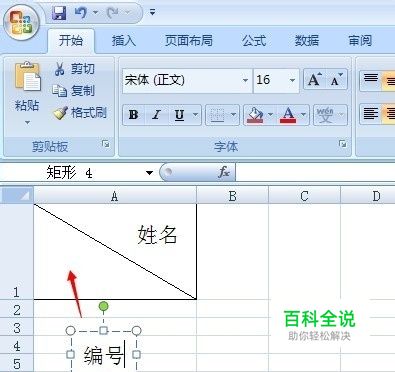Switch to the 开始 tab

click(71, 41)
